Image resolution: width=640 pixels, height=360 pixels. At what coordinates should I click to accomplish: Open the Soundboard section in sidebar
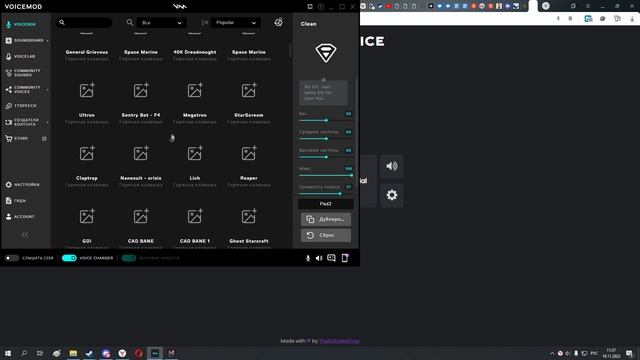(24, 40)
